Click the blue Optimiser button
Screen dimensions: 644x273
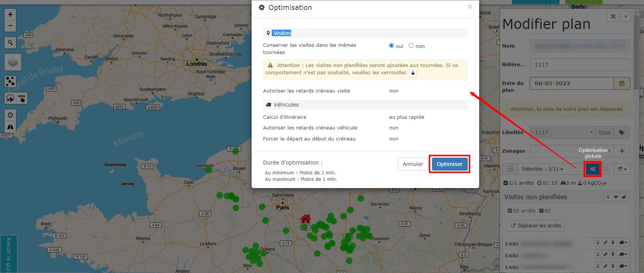coord(450,164)
